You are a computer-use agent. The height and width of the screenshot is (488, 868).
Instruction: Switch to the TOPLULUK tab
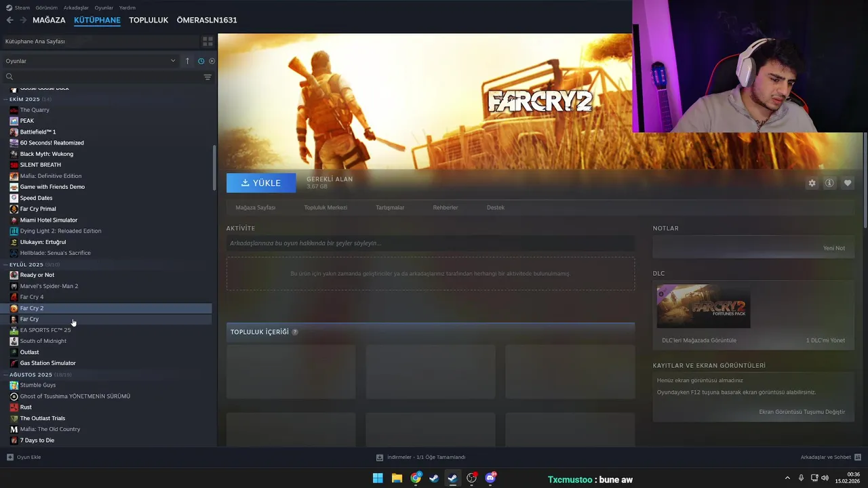click(x=149, y=20)
